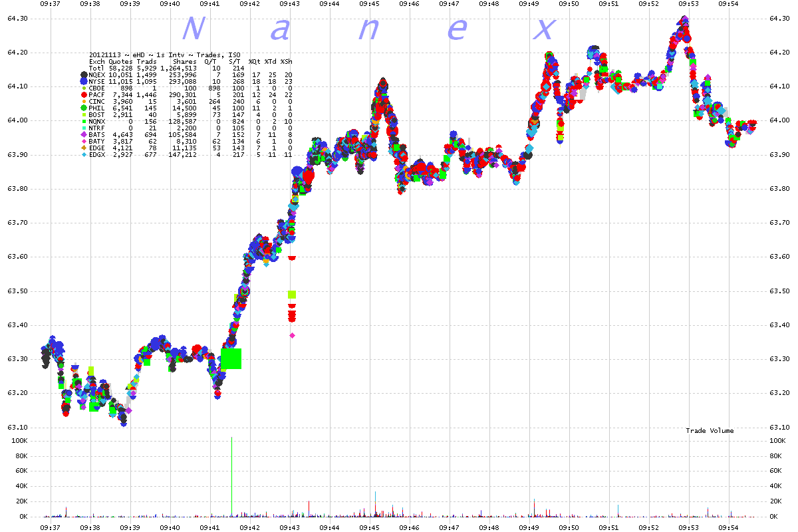Select '100K' on the left volume axis
The width and height of the screenshot is (798, 532).
tap(19, 441)
